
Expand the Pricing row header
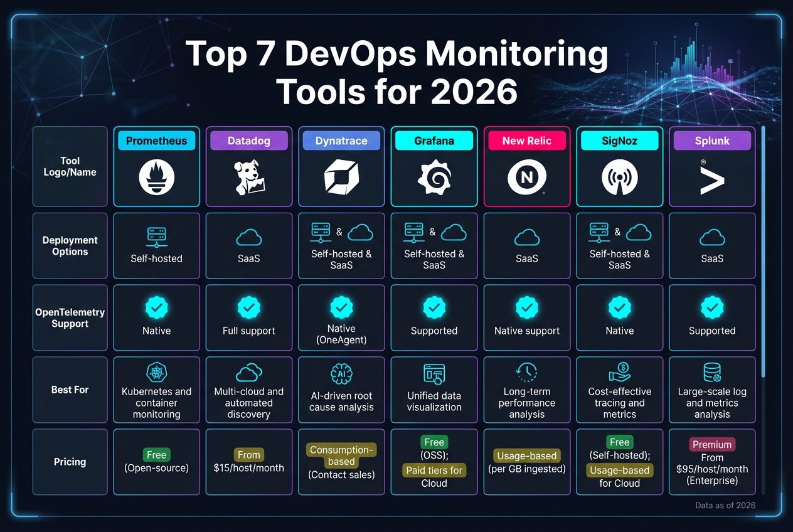coord(70,462)
